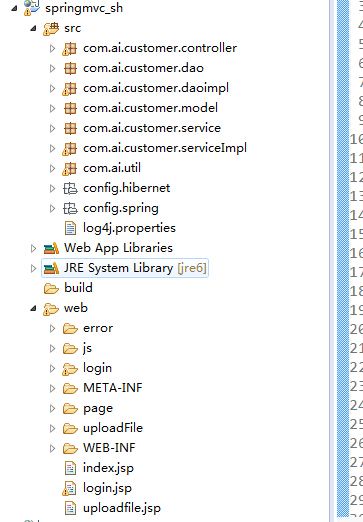363x522 pixels.
Task: Select the index.jsp file name
Action: [108, 468]
